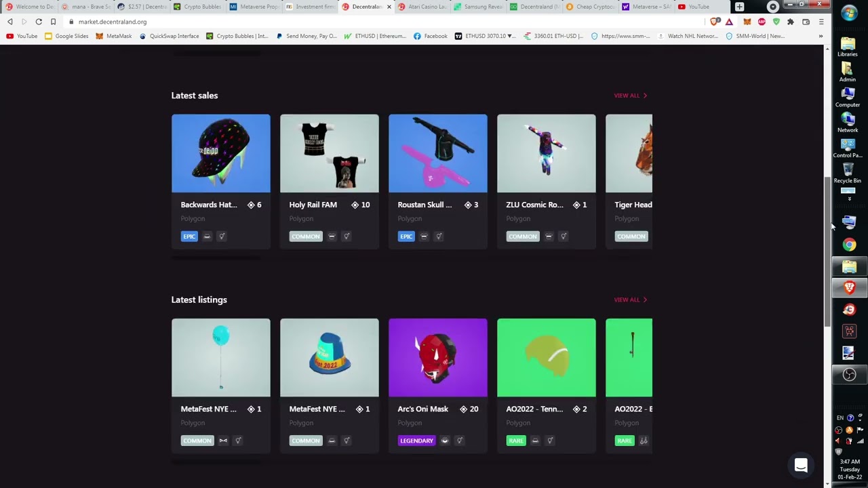The height and width of the screenshot is (488, 868).
Task: Click the LEGENDARY badge on Arc's Oni Mask
Action: 416,441
